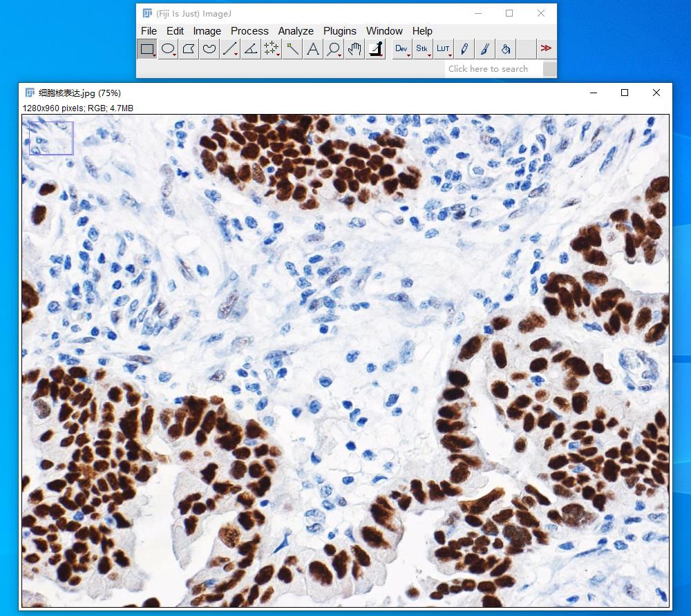
Task: Activate the Wand tracing tool
Action: click(x=292, y=49)
